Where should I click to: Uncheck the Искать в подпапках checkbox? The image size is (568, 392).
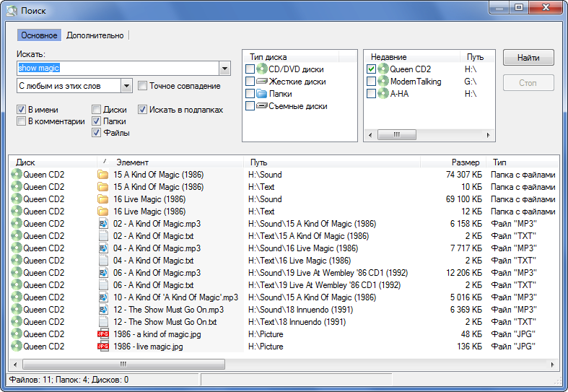click(143, 110)
